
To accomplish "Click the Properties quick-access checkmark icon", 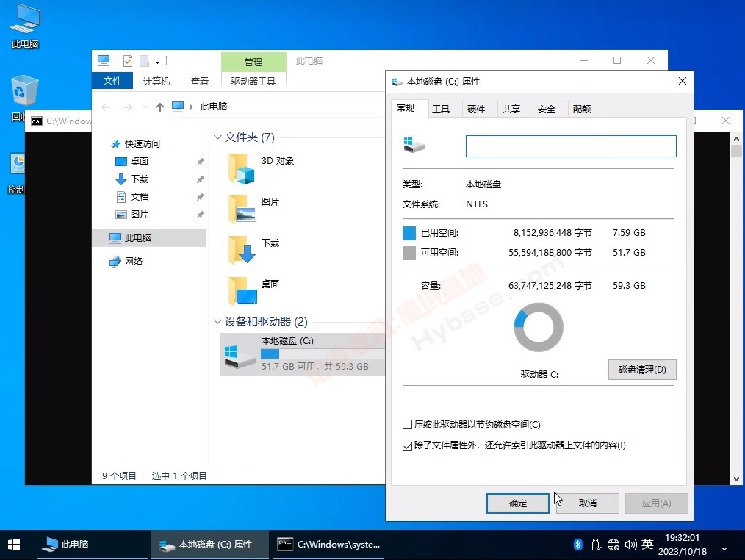I will (x=127, y=61).
